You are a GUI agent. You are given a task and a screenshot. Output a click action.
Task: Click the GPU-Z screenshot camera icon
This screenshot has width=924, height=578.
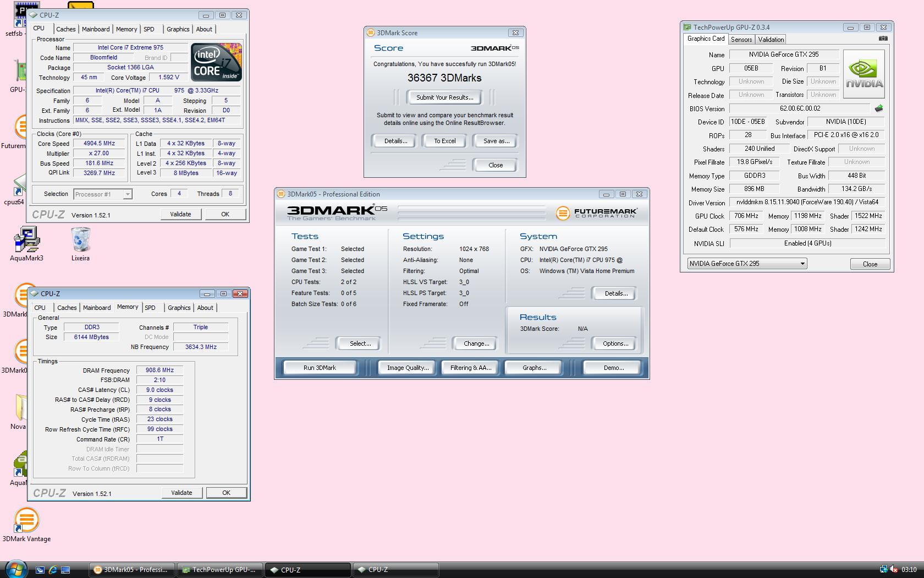[x=883, y=39]
